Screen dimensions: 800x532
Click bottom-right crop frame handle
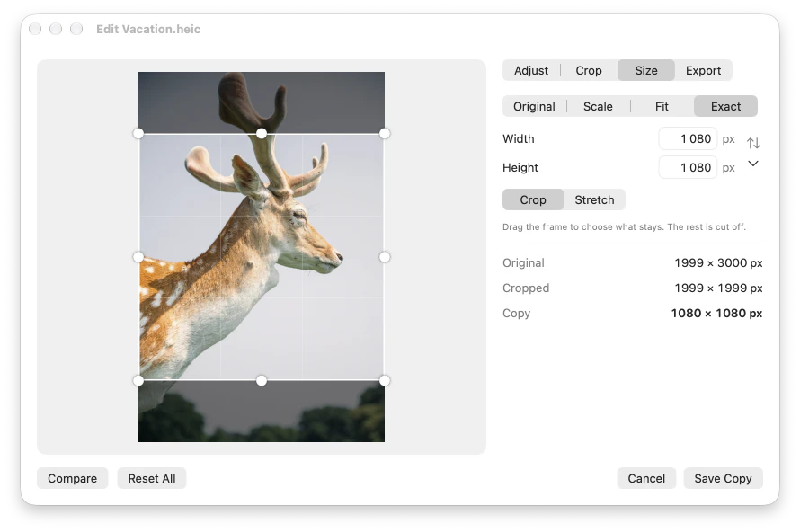tap(385, 380)
